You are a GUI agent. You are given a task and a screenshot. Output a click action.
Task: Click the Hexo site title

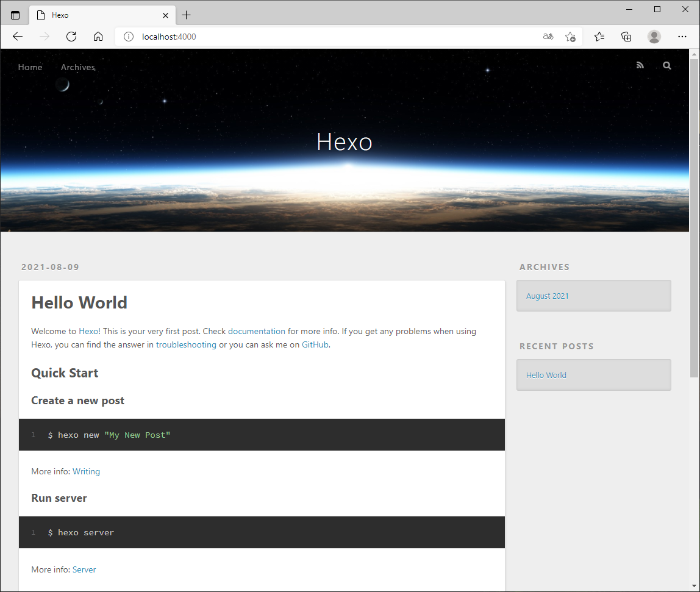(x=344, y=142)
